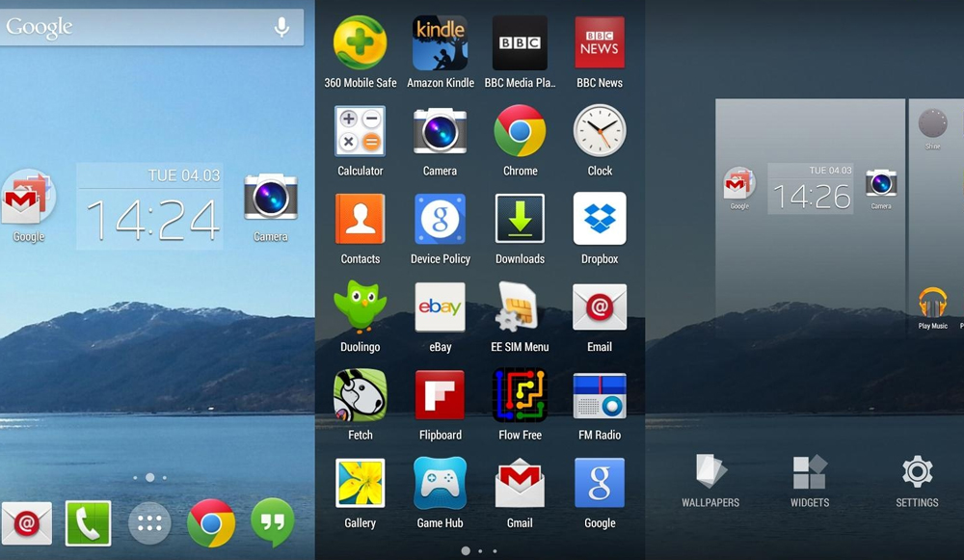964x560 pixels.
Task: Open the Google folder on the 14:24 home screen
Action: coord(28,198)
